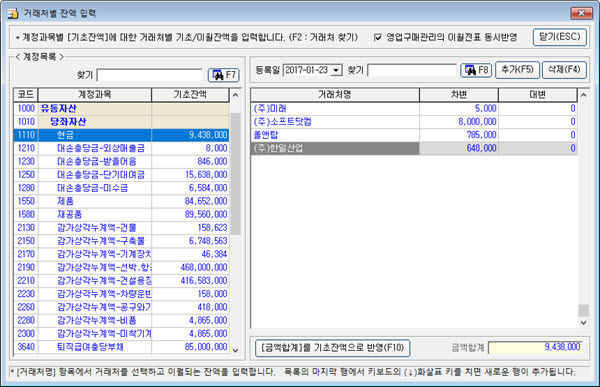Click vendor list scroll down arrow
600x387 pixels.
point(583,322)
